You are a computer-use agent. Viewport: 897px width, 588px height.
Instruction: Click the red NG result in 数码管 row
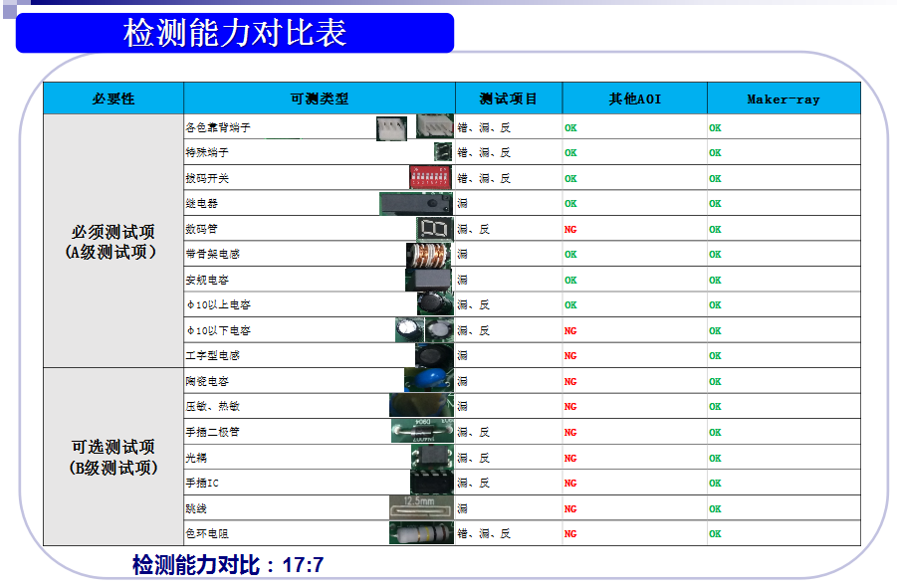pyautogui.click(x=570, y=229)
